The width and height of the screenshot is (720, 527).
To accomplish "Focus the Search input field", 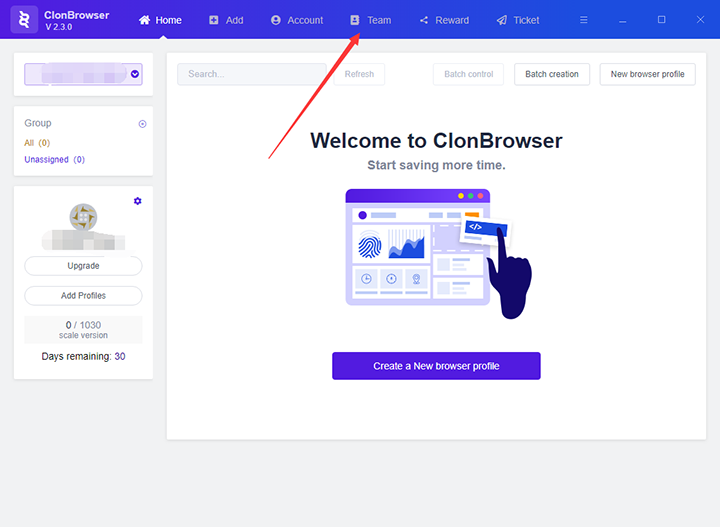I will [252, 74].
